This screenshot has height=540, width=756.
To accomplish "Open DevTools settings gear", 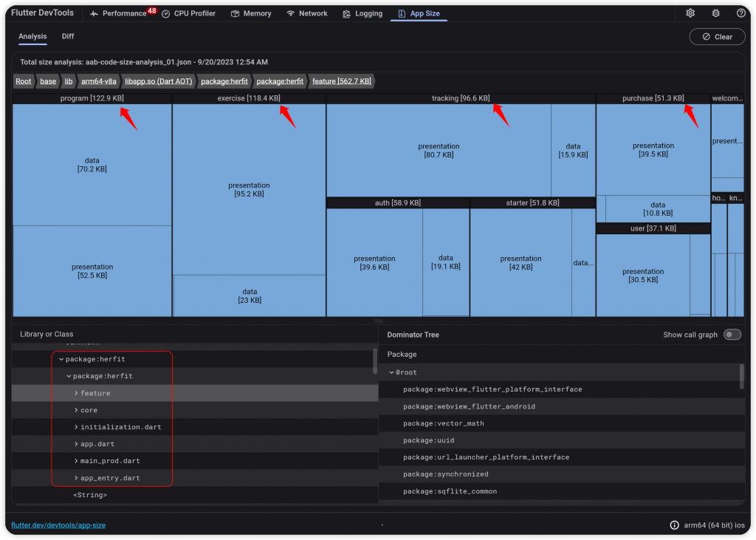I will click(690, 13).
